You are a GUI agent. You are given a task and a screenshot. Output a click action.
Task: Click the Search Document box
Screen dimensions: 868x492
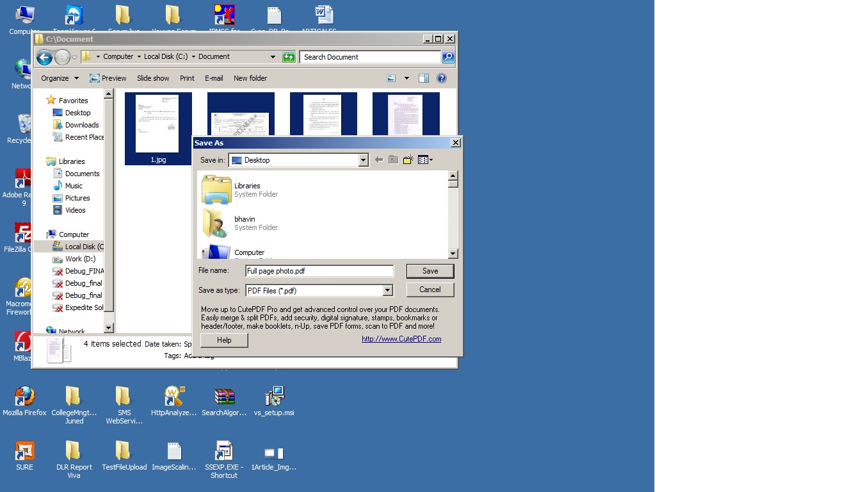pyautogui.click(x=371, y=57)
